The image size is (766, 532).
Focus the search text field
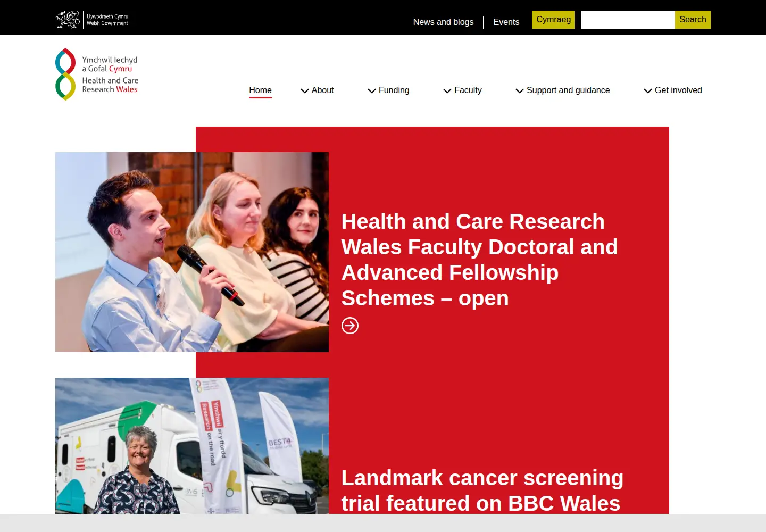click(628, 20)
